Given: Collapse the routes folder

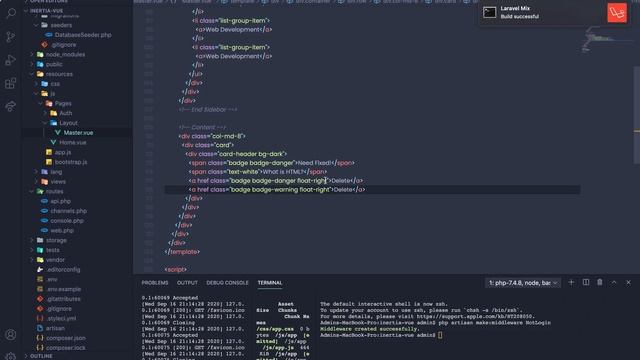Looking at the screenshot, I should pyautogui.click(x=54, y=191).
